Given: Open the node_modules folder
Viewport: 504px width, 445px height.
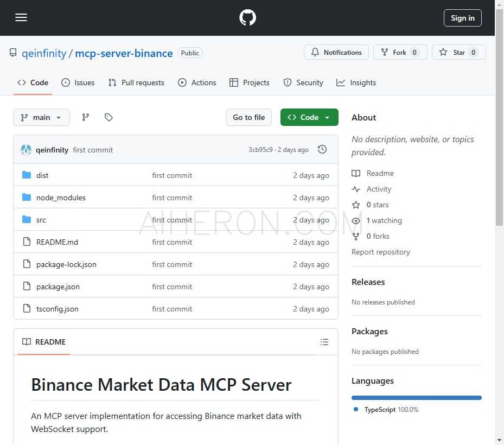Looking at the screenshot, I should click(61, 198).
